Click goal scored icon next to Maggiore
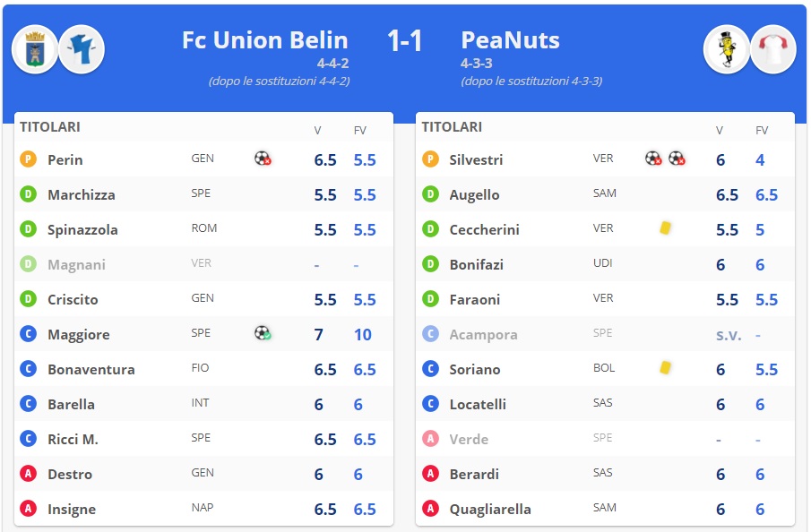 coord(263,334)
